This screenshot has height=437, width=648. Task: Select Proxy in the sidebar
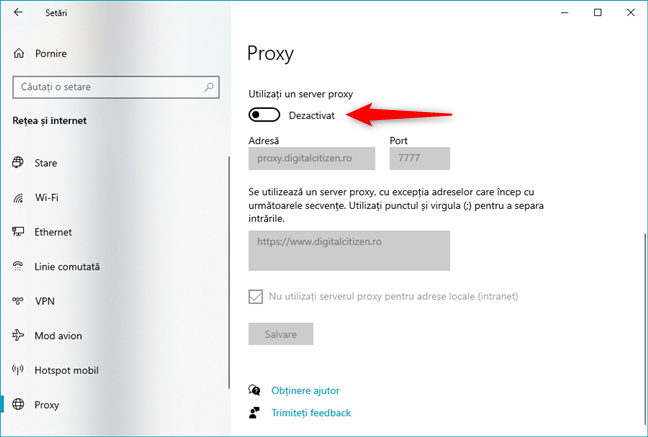[47, 405]
